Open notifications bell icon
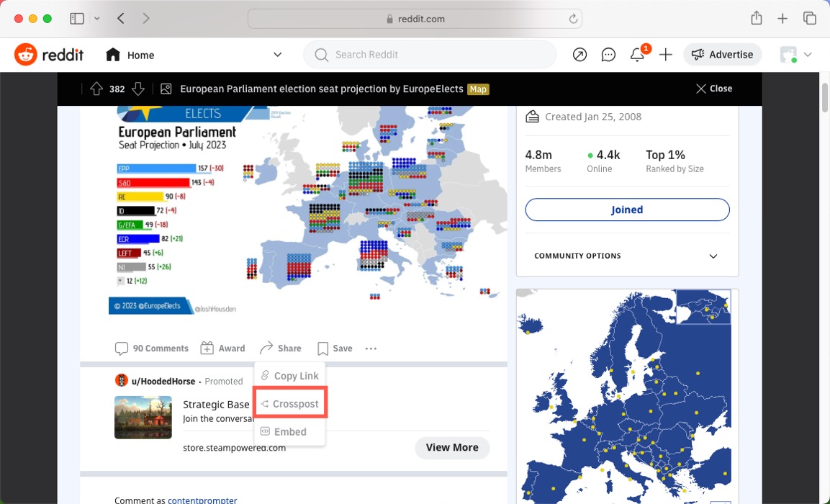Viewport: 830px width, 504px height. 637,55
